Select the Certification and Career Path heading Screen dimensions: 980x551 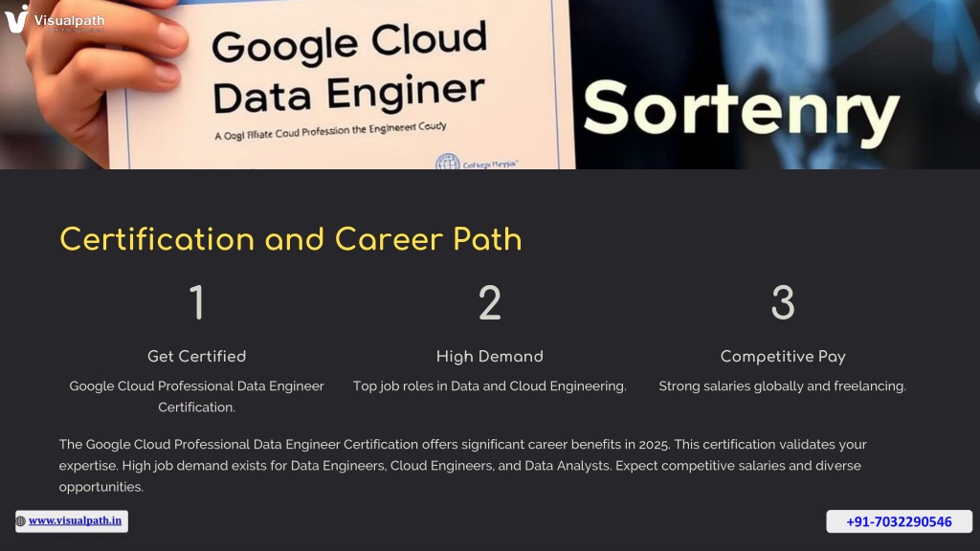[x=291, y=239]
